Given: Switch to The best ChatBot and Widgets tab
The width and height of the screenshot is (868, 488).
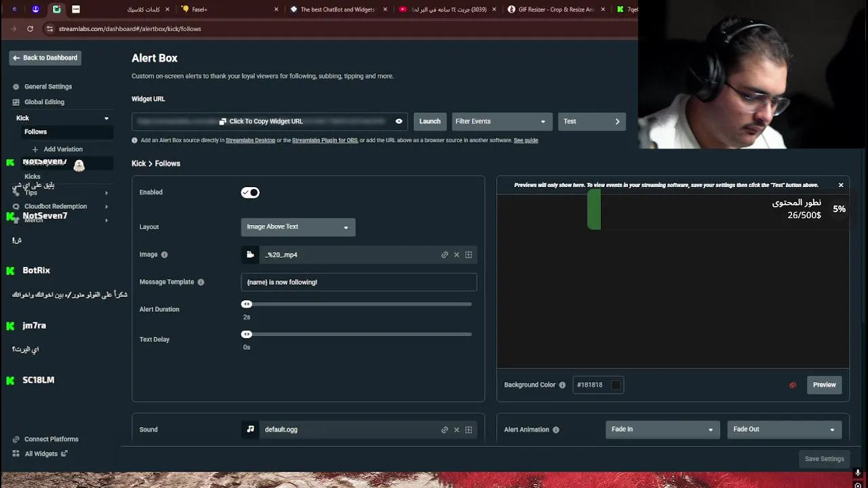Looking at the screenshot, I should [x=337, y=9].
